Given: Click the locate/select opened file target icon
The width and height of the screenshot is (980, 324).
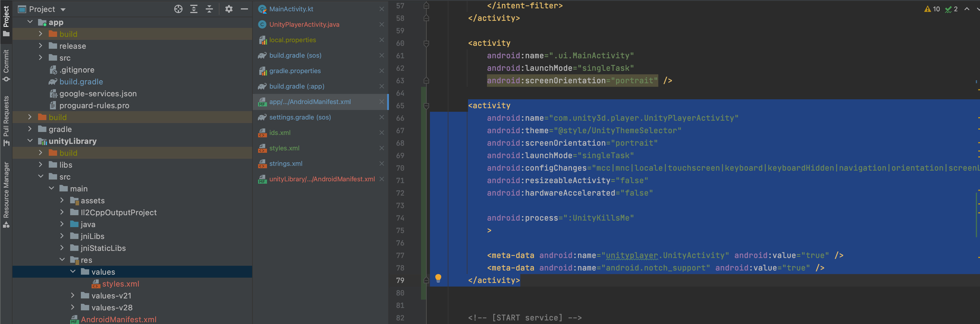Looking at the screenshot, I should click(178, 9).
